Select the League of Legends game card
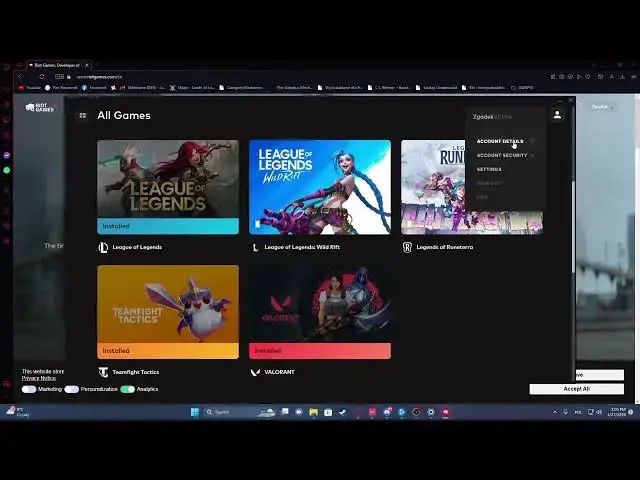 pos(167,186)
